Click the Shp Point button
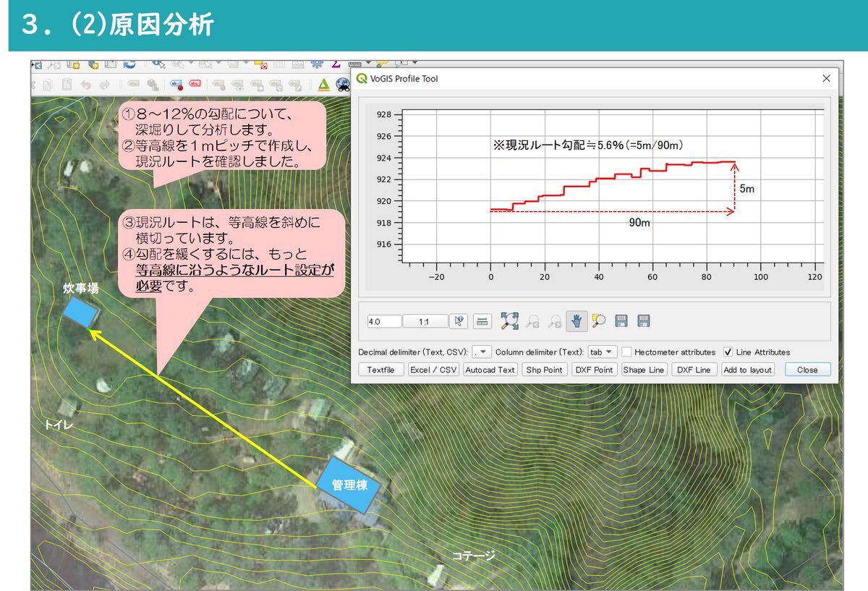868x591 pixels. click(544, 370)
